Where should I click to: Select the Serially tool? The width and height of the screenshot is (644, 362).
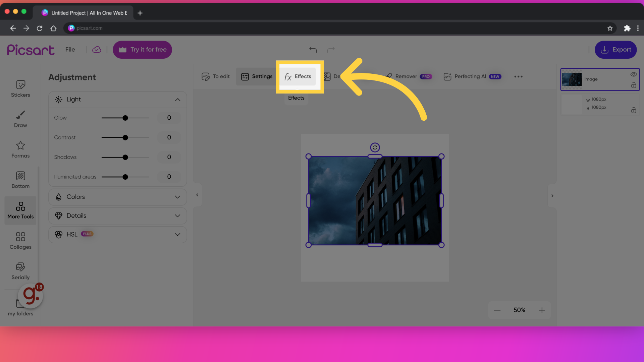click(20, 270)
